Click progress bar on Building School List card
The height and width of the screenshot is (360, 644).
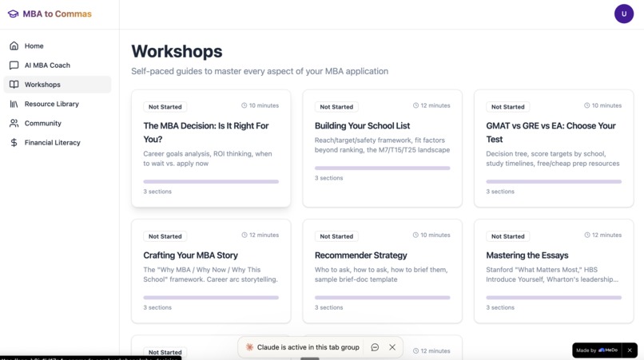pos(383,168)
